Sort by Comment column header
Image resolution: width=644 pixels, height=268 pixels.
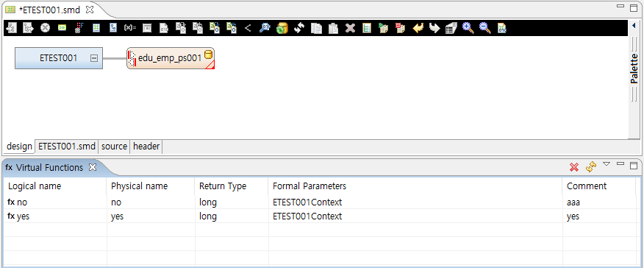[x=599, y=186]
